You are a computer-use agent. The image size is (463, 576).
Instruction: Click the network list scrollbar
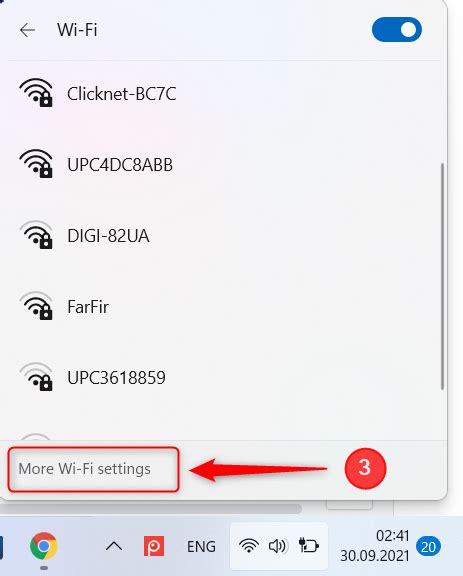(442, 276)
